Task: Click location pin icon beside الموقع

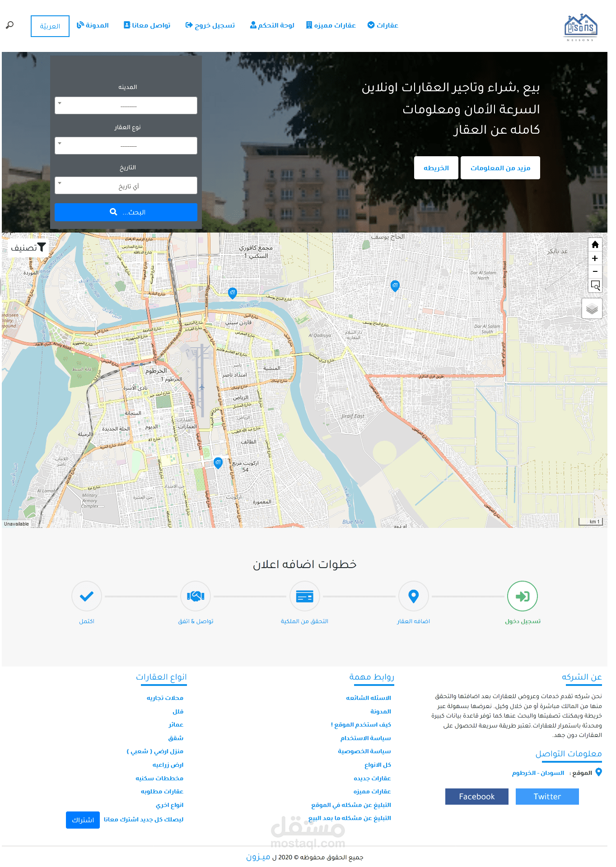Action: coord(598,772)
